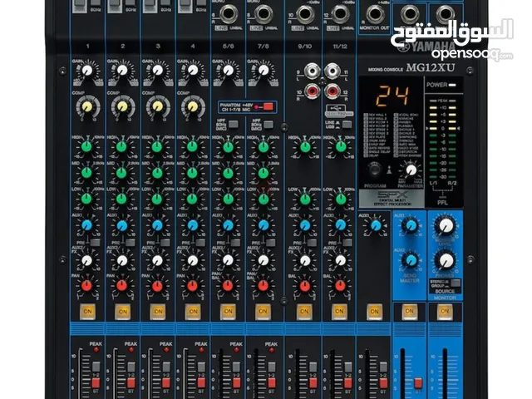This screenshot has height=399, width=532.
Task: Click the orange 24 program display
Action: [392, 96]
